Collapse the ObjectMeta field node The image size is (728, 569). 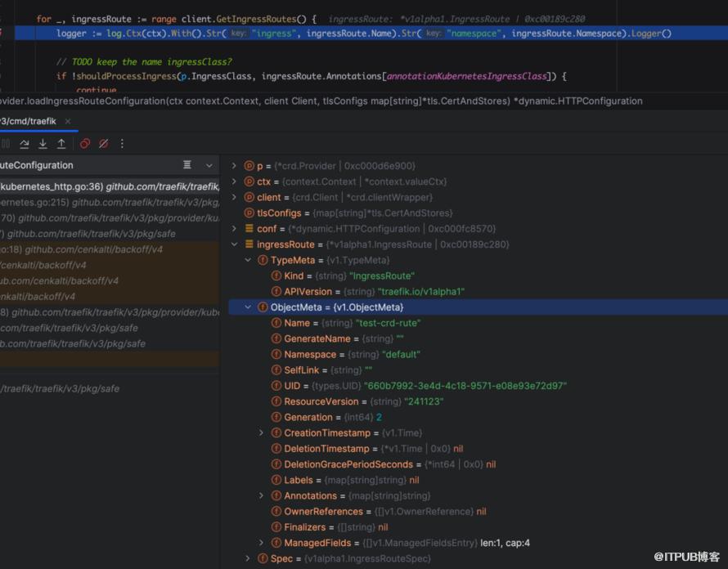(x=248, y=307)
